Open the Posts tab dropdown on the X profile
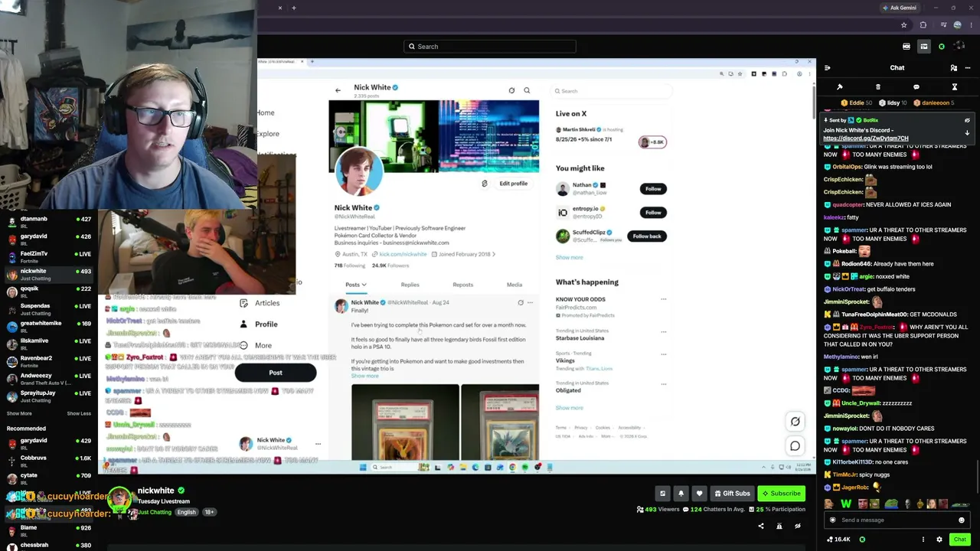 coord(355,285)
